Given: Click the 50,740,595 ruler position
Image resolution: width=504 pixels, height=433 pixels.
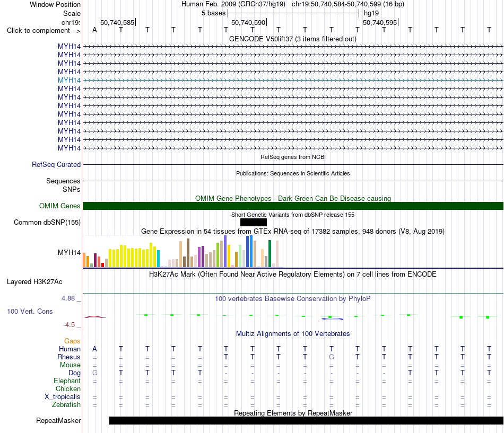Looking at the screenshot, I should (380, 22).
